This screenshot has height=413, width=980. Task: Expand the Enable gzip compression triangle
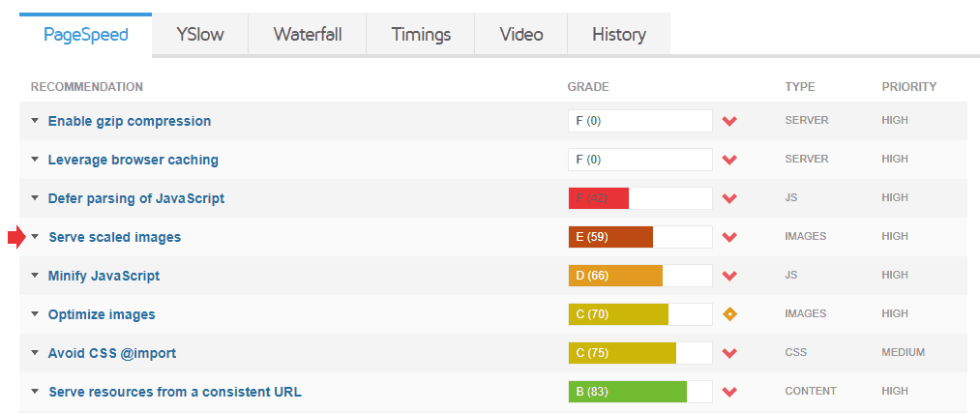coord(35,121)
